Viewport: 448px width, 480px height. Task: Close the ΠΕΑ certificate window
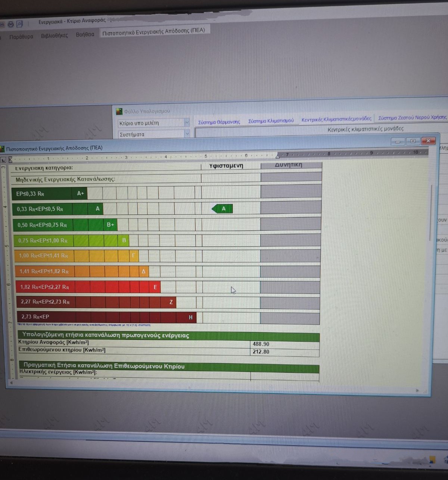click(428, 141)
